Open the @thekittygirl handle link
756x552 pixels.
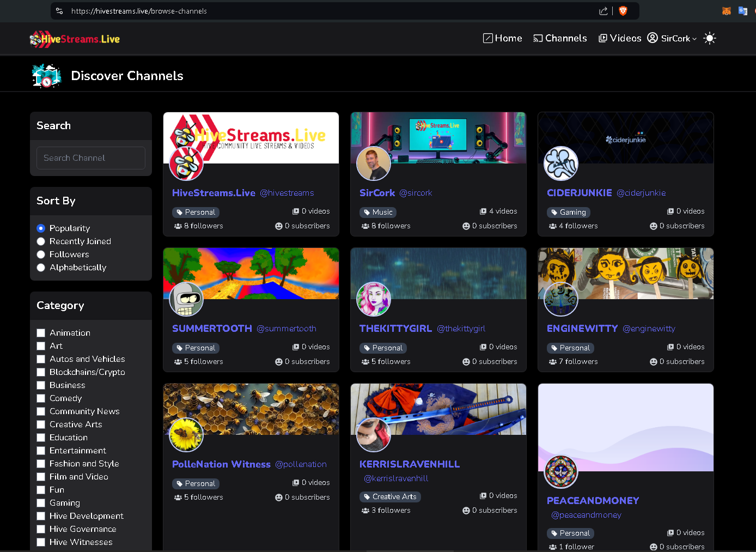[x=461, y=329]
